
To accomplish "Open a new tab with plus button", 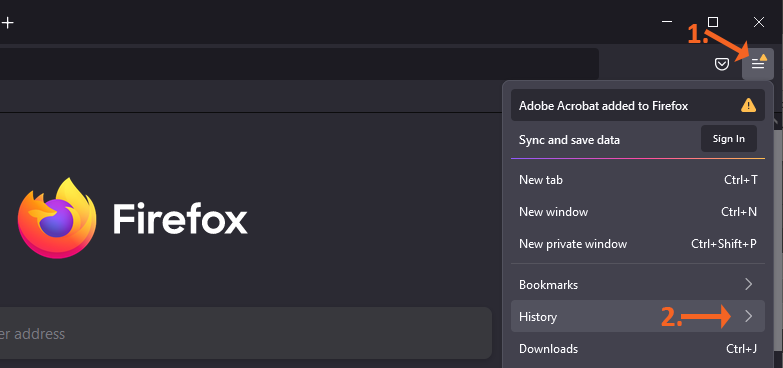I will click(x=7, y=22).
